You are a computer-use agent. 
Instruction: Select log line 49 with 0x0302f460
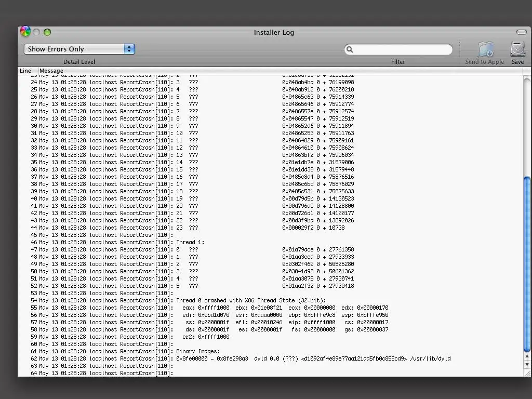click(270, 264)
